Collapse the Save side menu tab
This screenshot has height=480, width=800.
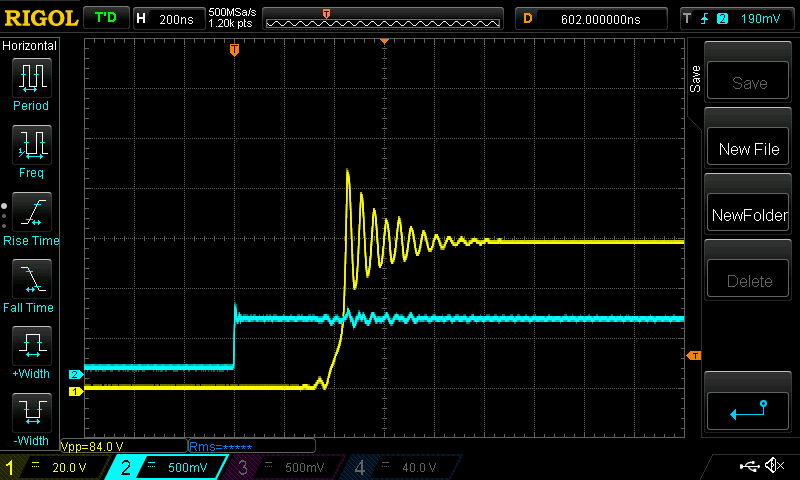point(695,80)
